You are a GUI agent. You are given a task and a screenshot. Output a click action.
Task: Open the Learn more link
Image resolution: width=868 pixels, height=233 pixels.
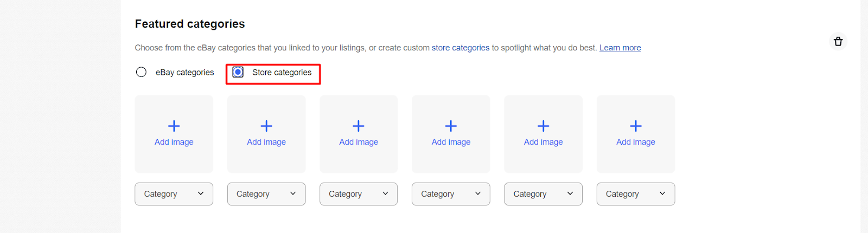coord(620,48)
